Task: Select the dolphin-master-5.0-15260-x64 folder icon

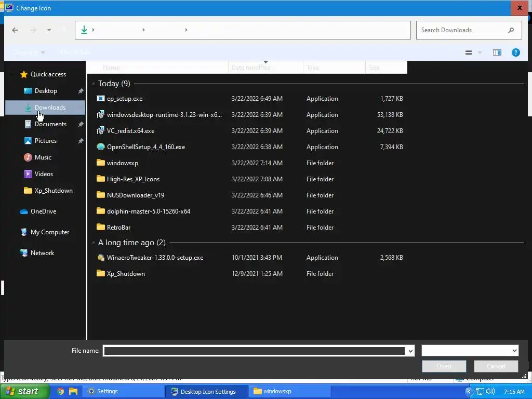Action: (x=100, y=211)
